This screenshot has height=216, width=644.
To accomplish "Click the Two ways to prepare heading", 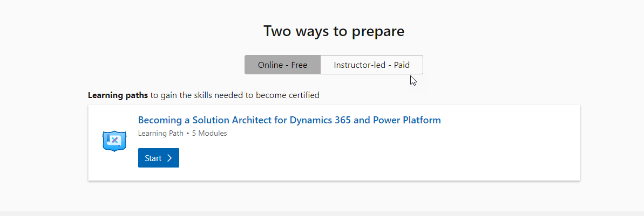I will (x=334, y=31).
